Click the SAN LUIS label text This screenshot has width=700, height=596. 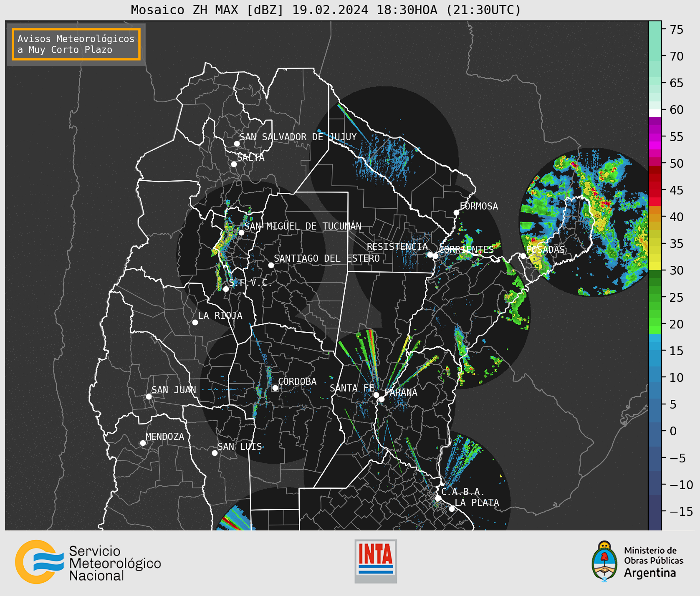(x=240, y=447)
